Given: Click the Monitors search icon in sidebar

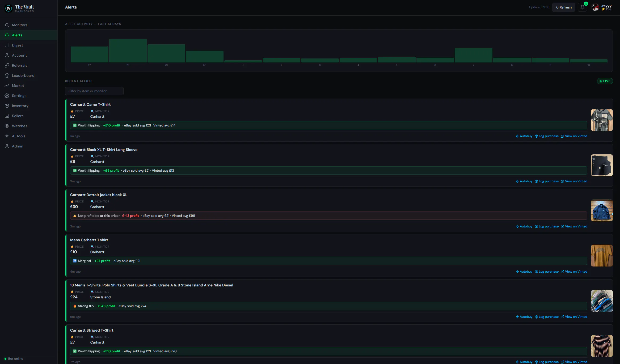Looking at the screenshot, I should tap(7, 25).
